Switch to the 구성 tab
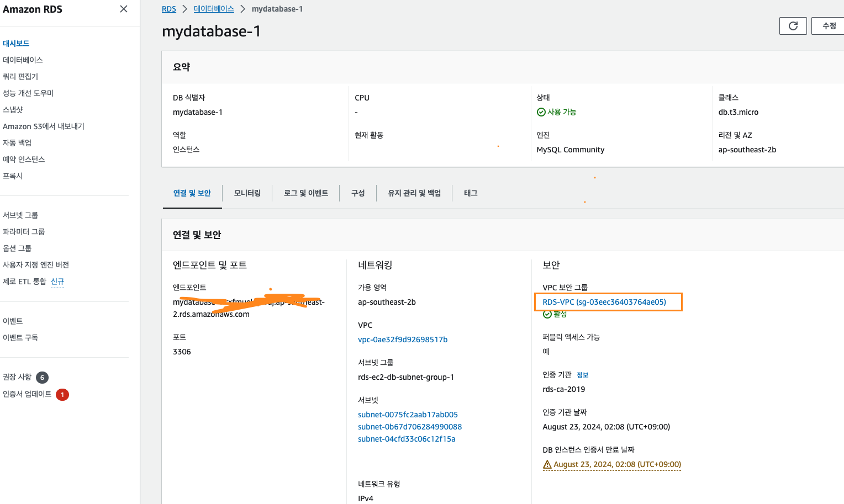Viewport: 844px width, 504px height. (x=358, y=193)
